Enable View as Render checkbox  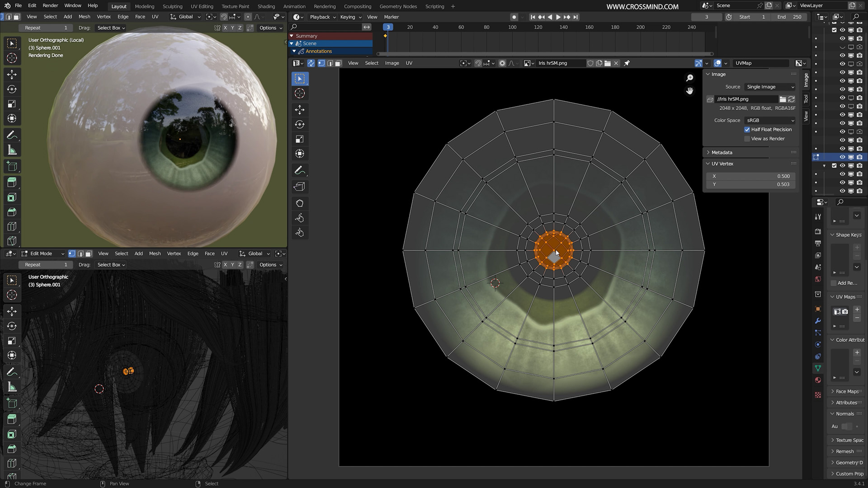pos(747,139)
